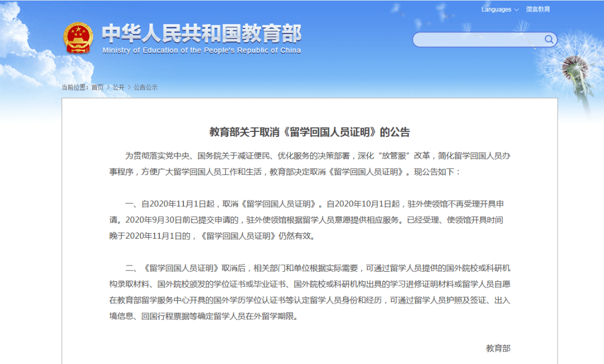
Task: Go to 首页 in the breadcrumb
Action: pos(97,87)
